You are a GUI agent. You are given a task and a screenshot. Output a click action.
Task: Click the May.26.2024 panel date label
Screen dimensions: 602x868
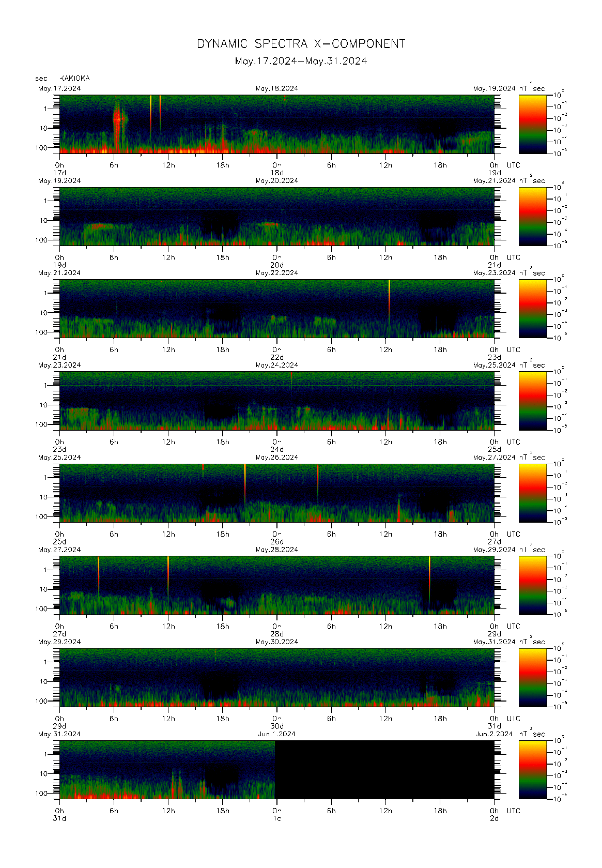277,458
